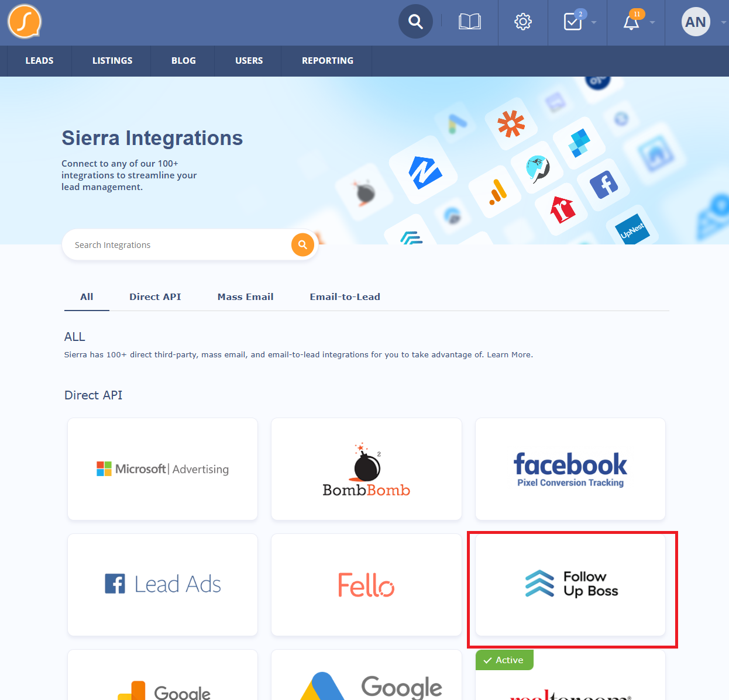The height and width of the screenshot is (700, 729).
Task: Click the orange integrations search button
Action: click(302, 244)
